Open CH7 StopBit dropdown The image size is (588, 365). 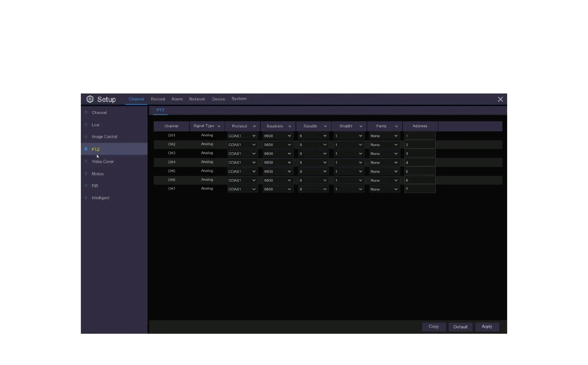click(349, 189)
